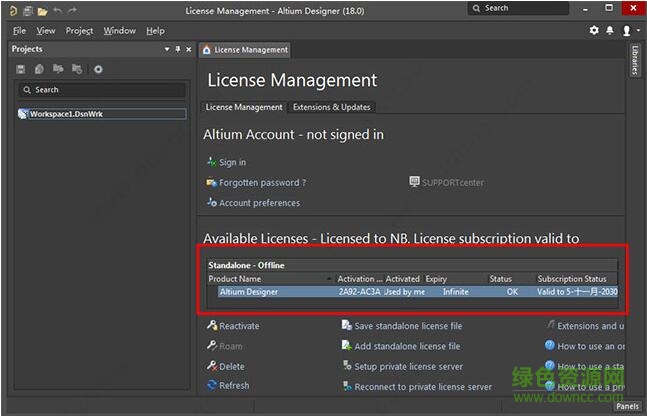Click the Sign in link

click(232, 162)
